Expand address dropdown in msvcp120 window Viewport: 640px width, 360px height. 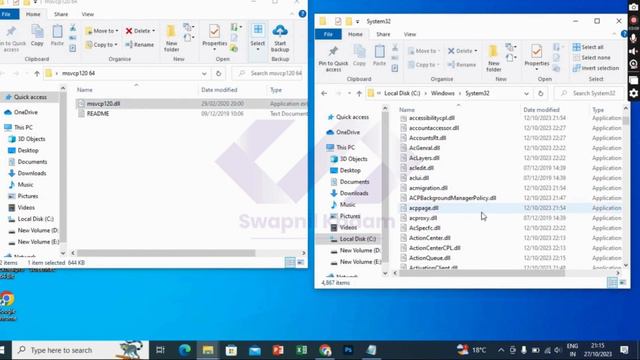204,73
